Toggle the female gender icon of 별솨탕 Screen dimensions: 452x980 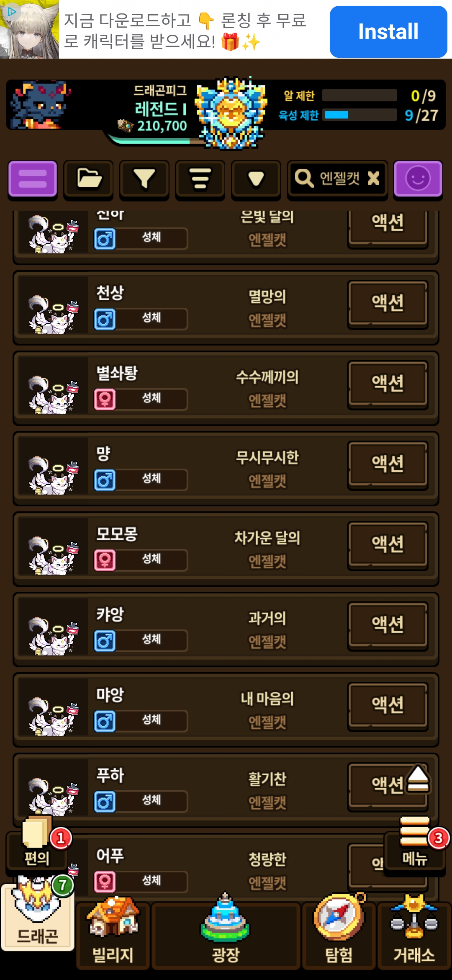105,399
